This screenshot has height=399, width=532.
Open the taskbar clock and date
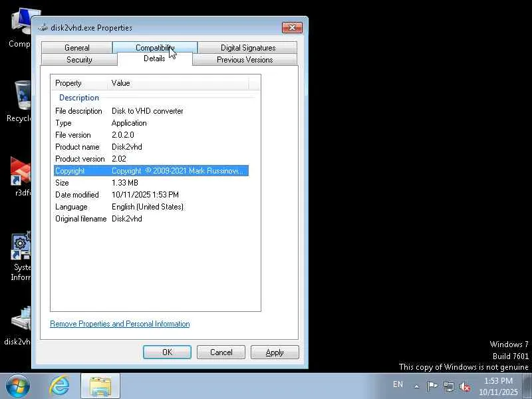pyautogui.click(x=498, y=386)
